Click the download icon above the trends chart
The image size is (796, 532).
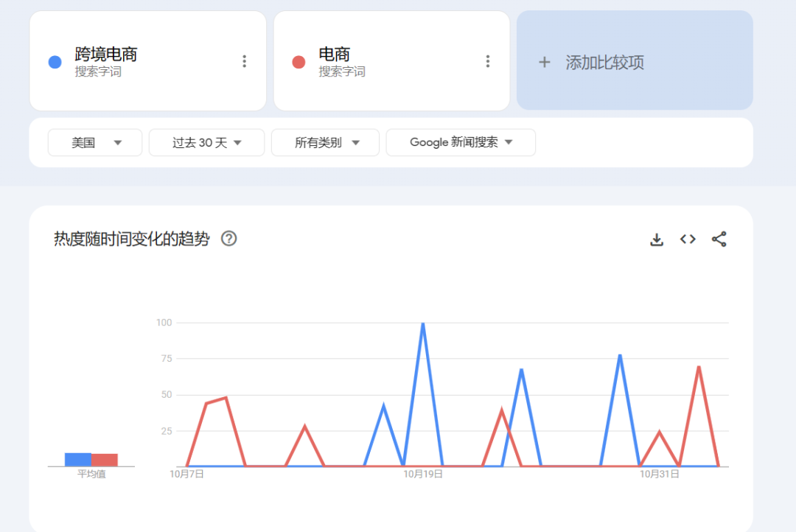point(656,239)
